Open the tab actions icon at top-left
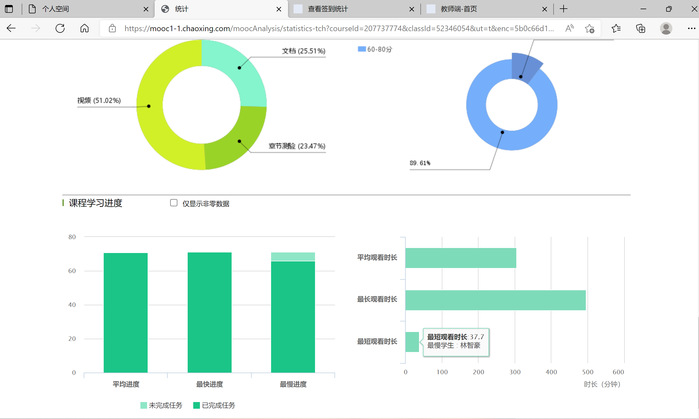Viewport: 699px width, 419px height. point(10,8)
